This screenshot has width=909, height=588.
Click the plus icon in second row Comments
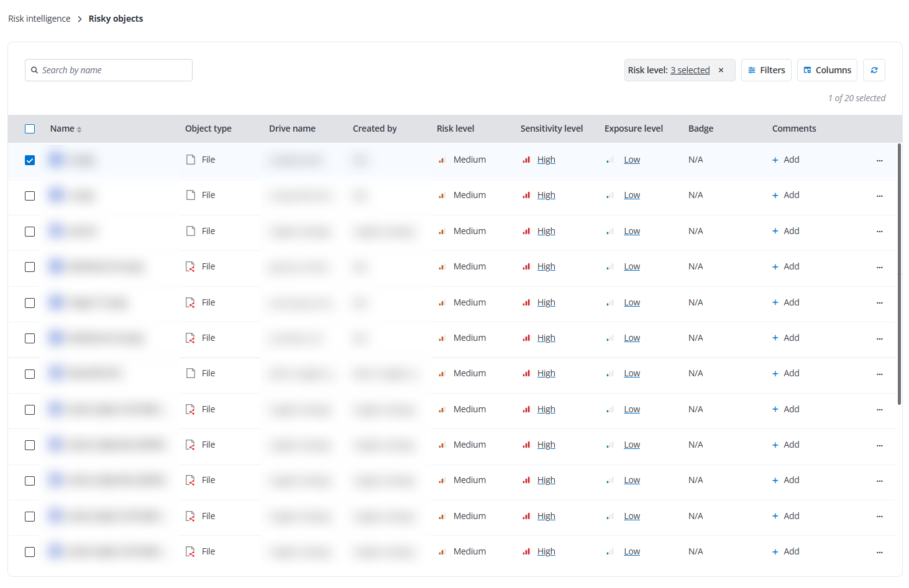775,196
